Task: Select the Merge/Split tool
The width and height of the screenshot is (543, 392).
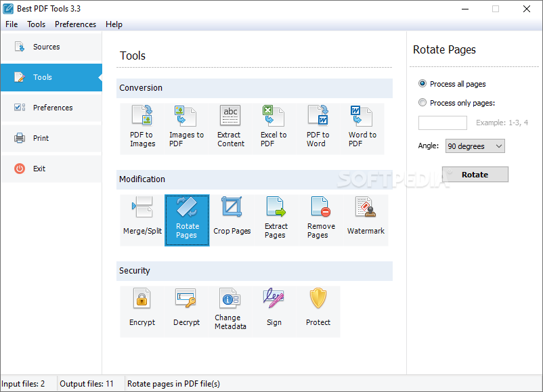Action: (142, 220)
